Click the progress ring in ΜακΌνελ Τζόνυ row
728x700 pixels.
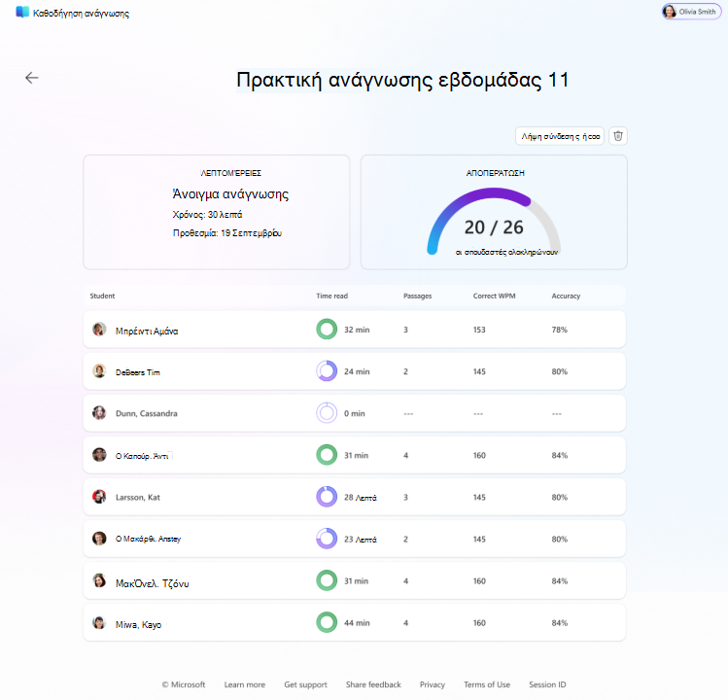coord(327,580)
